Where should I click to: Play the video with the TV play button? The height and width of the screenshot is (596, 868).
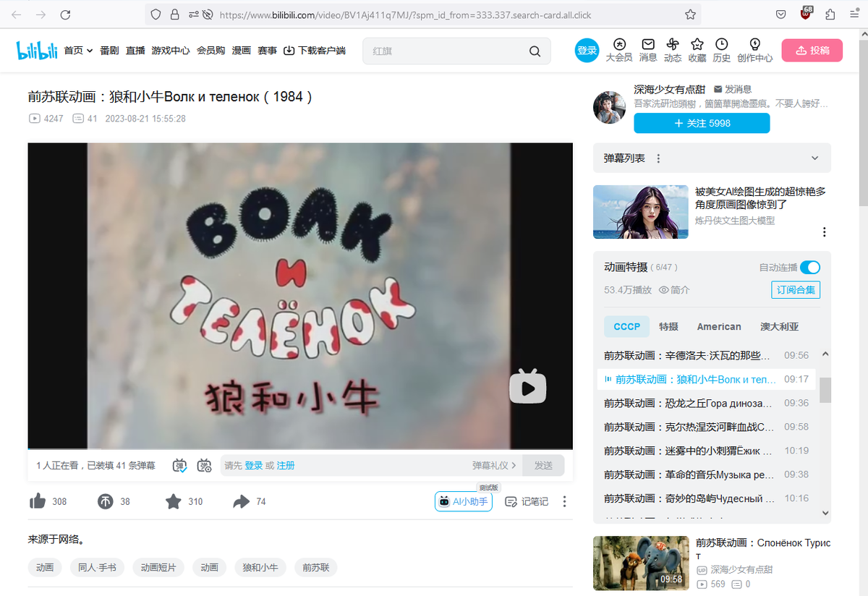(x=528, y=387)
